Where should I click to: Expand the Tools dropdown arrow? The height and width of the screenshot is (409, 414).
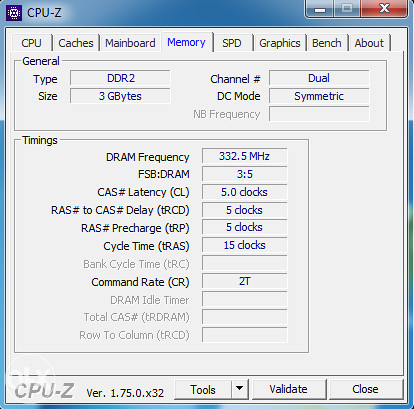pos(239,389)
